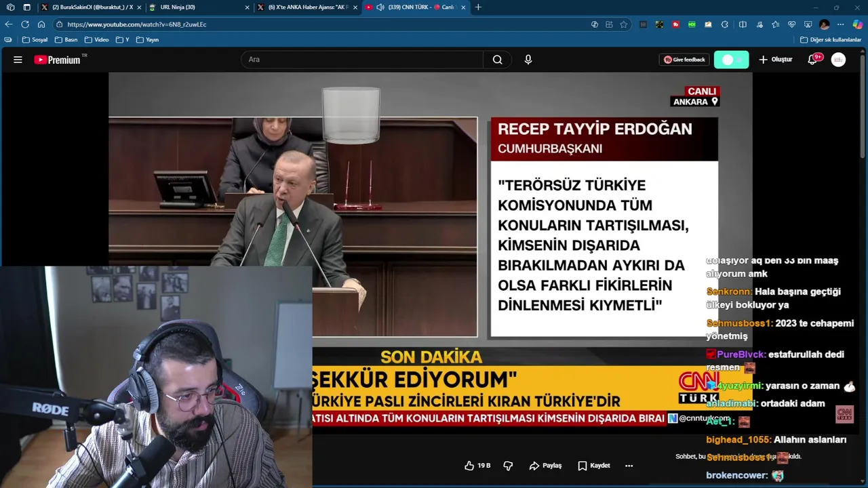This screenshot has height=488, width=868.
Task: Open the new tab plus button
Action: (478, 7)
